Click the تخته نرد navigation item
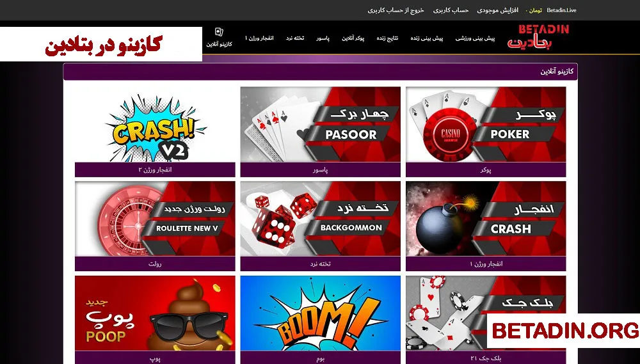 294,38
